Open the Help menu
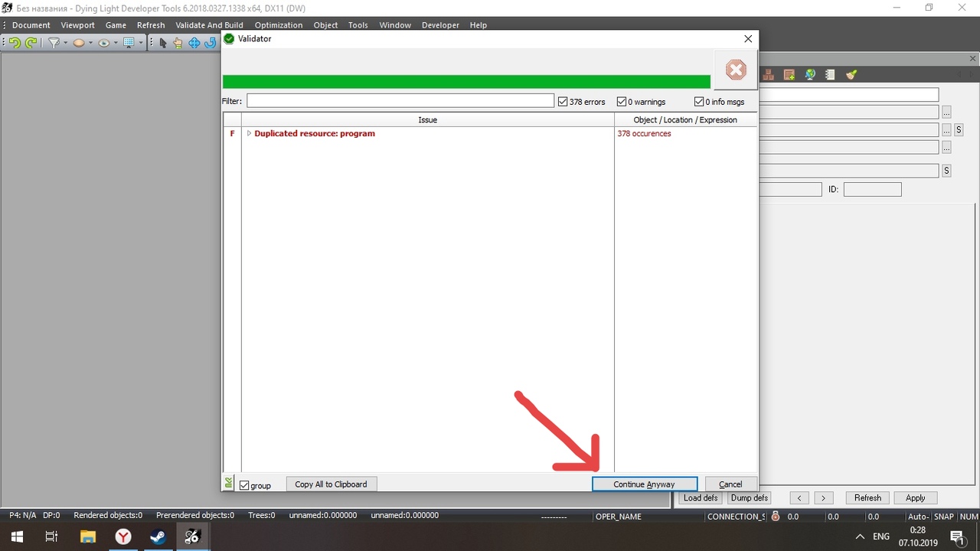Viewport: 980px width, 551px height. [479, 25]
